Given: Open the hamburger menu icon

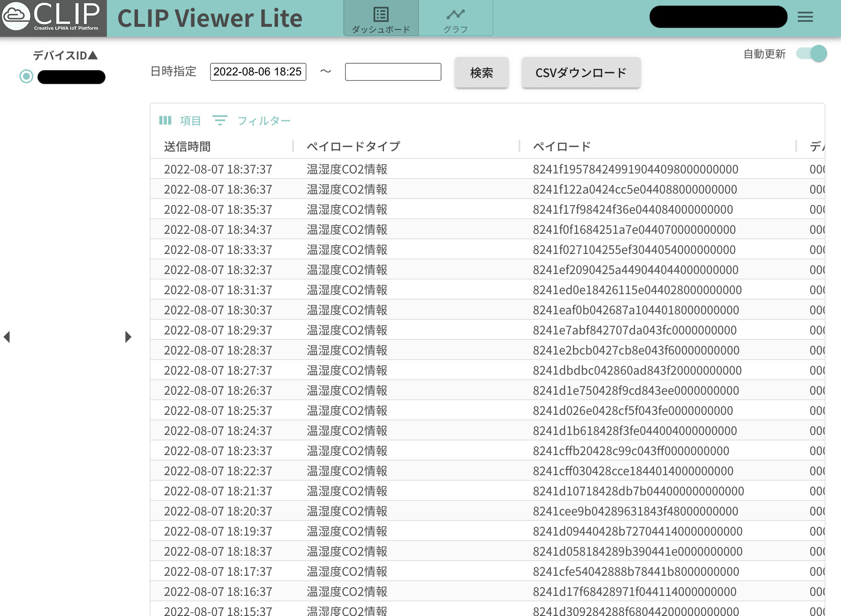Looking at the screenshot, I should [x=805, y=17].
